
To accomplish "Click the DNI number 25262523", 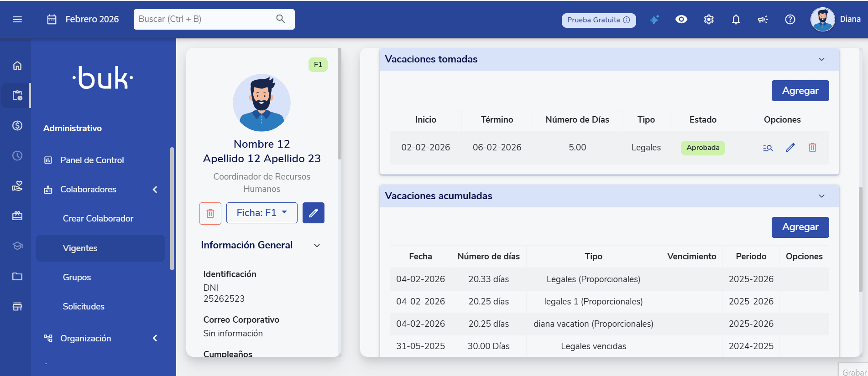I will click(x=224, y=299).
